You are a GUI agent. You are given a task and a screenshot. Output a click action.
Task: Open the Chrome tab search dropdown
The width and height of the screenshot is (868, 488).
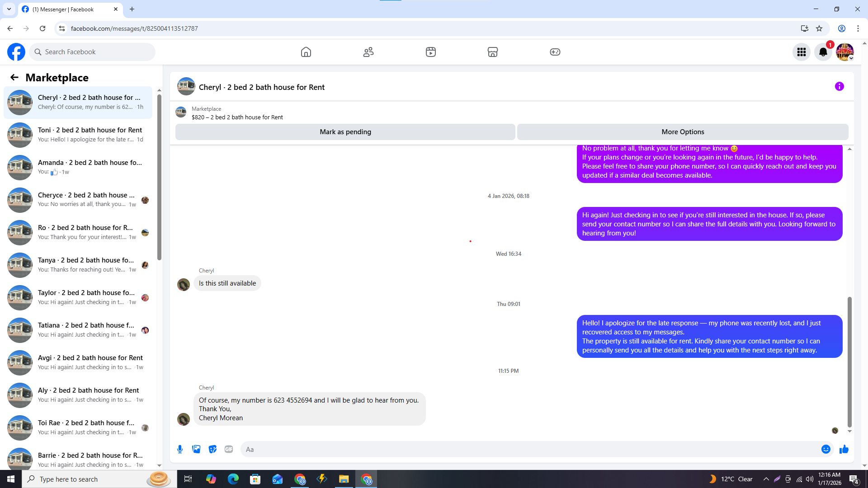tap(9, 9)
